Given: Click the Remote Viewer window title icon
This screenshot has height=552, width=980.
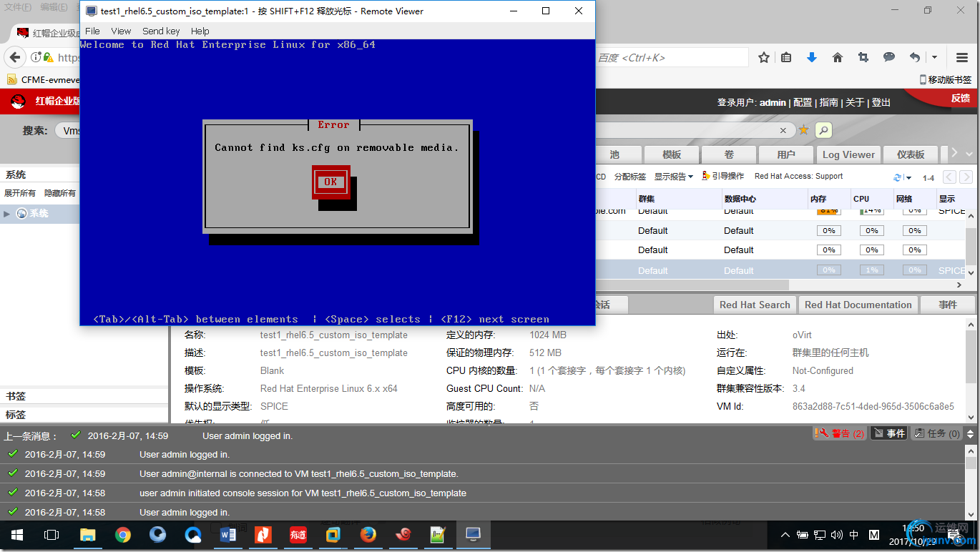Looking at the screenshot, I should click(90, 11).
